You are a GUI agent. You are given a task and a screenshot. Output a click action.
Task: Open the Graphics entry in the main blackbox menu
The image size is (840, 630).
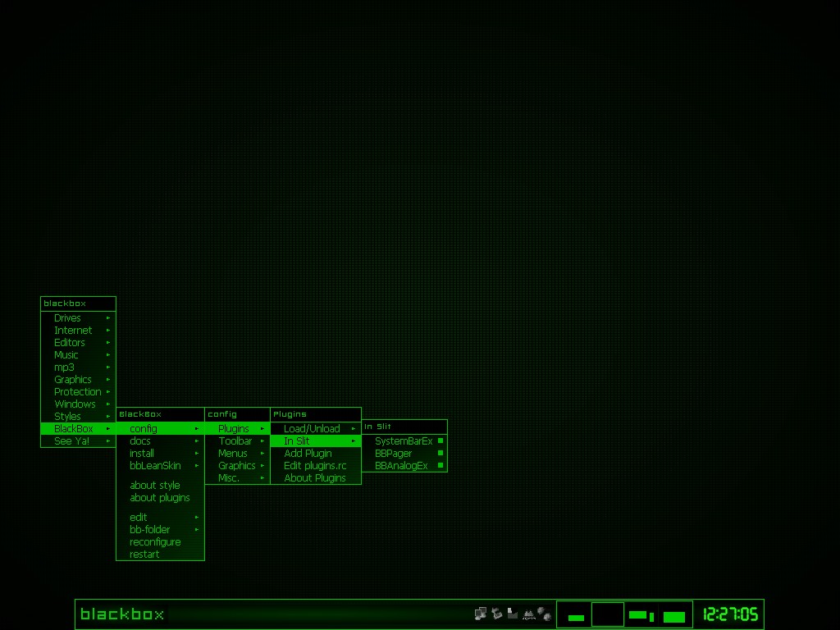(78, 380)
